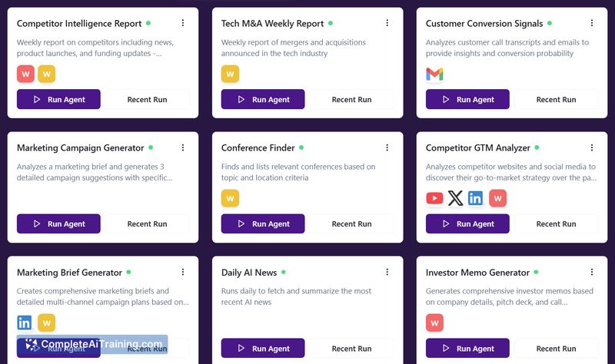Click the yellow W icon on Conference Finder
The image size is (615, 364).
tap(230, 198)
